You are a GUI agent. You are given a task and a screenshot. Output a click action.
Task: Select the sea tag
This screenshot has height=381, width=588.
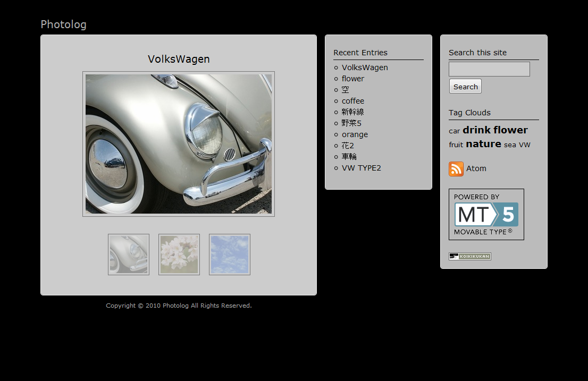point(510,145)
